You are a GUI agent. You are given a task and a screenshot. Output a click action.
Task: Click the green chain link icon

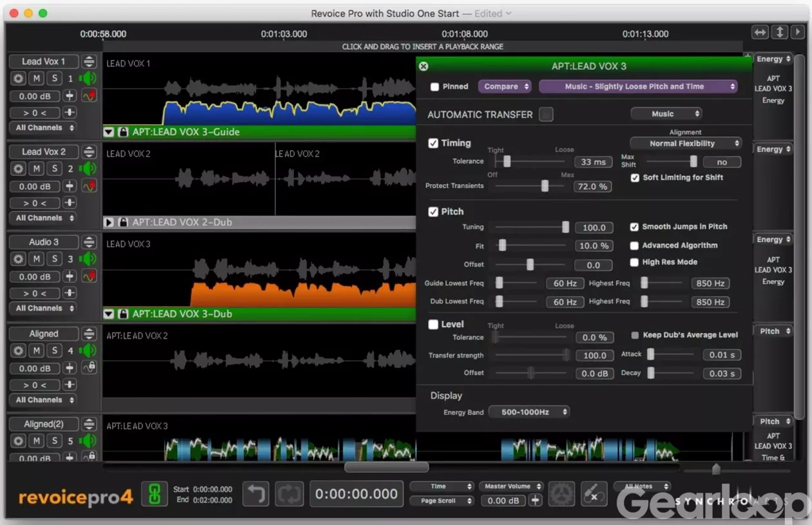point(154,494)
